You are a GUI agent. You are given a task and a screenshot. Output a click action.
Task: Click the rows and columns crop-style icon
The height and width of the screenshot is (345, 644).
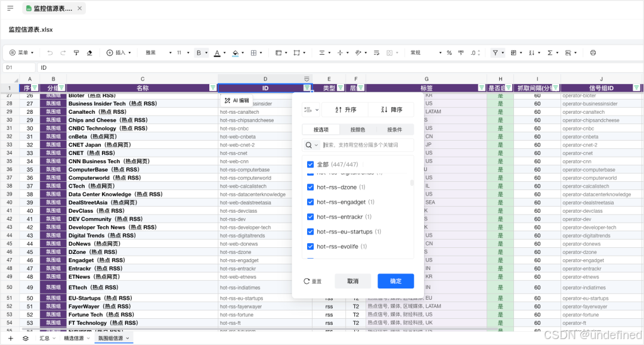coord(297,52)
